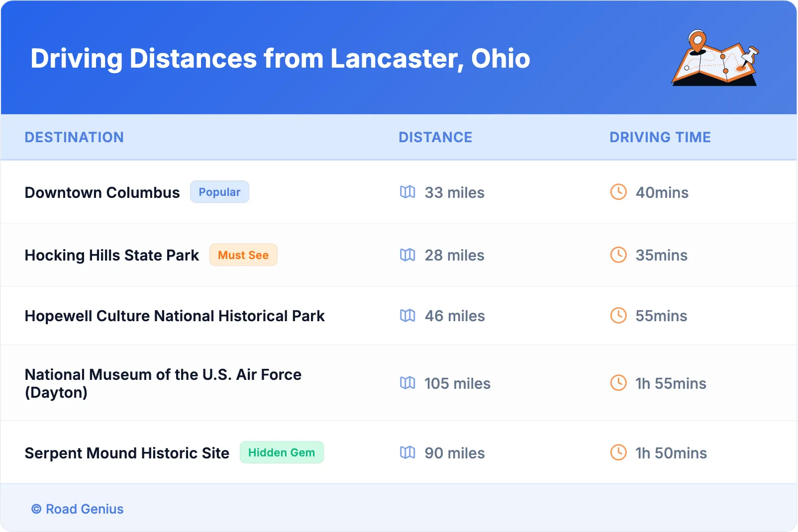Viewport: 798px width, 532px height.
Task: Click the clock icon beside 1h 55mins
Action: tap(618, 383)
